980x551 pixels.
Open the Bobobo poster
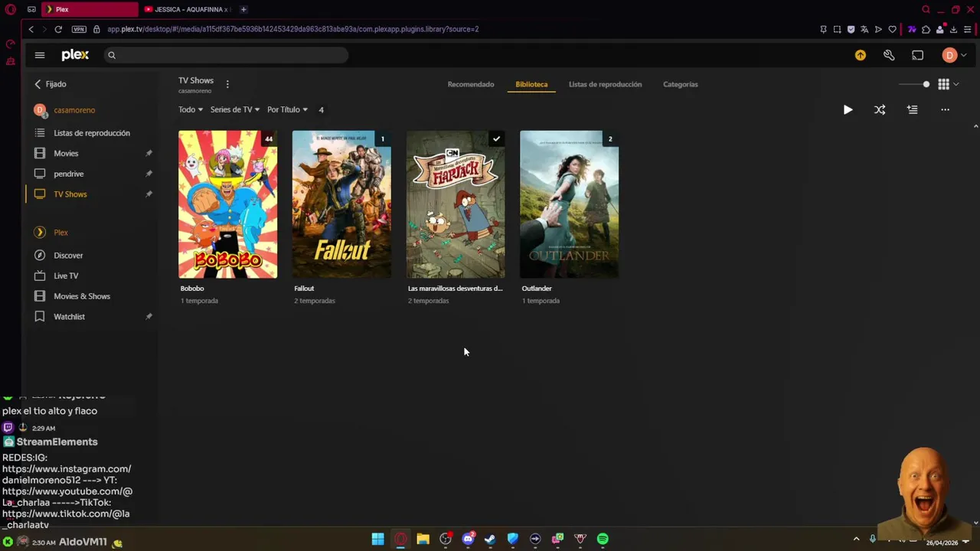pos(227,204)
